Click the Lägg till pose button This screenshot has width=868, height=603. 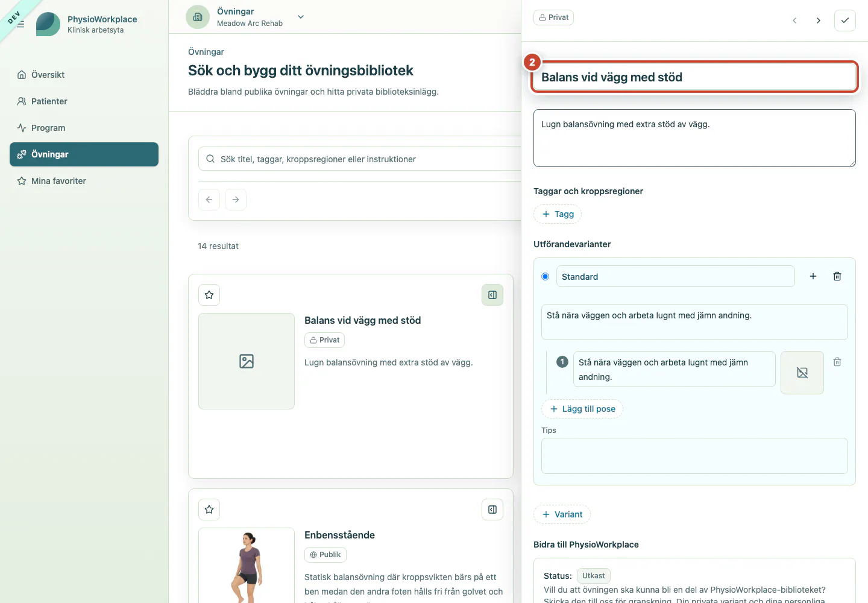[582, 409]
